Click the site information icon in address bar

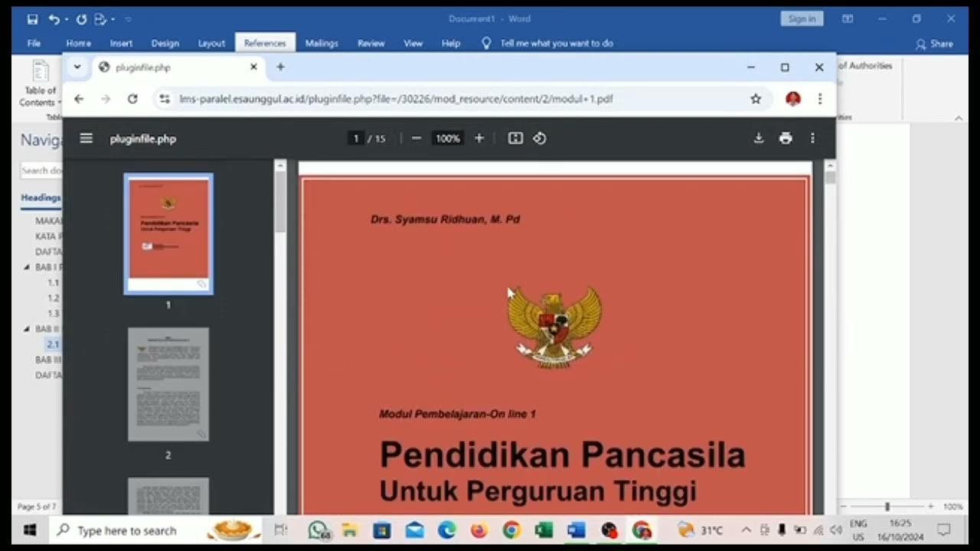163,99
